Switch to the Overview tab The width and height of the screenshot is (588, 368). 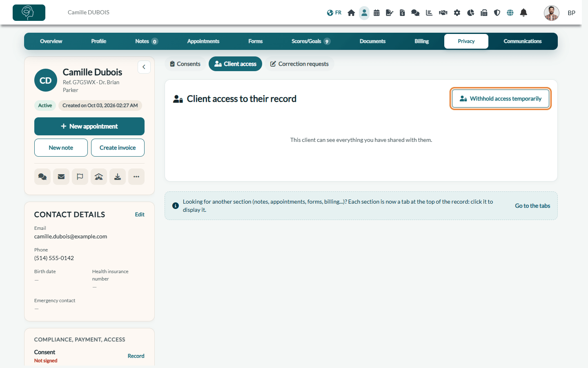point(51,41)
